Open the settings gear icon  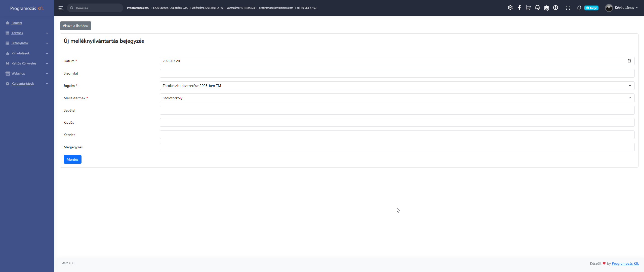pos(510,8)
